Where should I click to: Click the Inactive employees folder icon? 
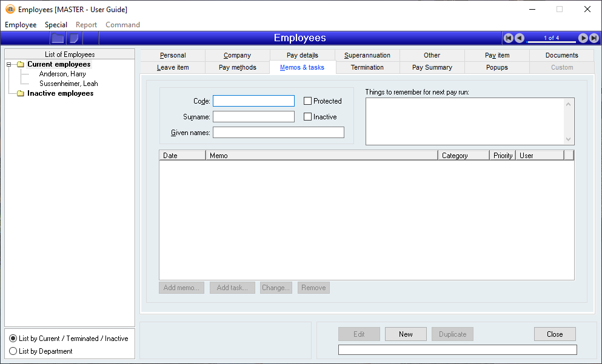[21, 93]
